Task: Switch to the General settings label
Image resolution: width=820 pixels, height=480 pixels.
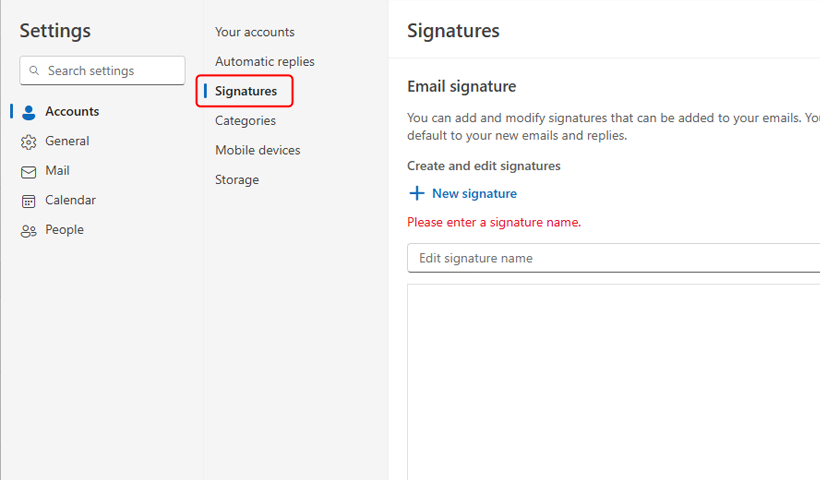Action: tap(67, 141)
